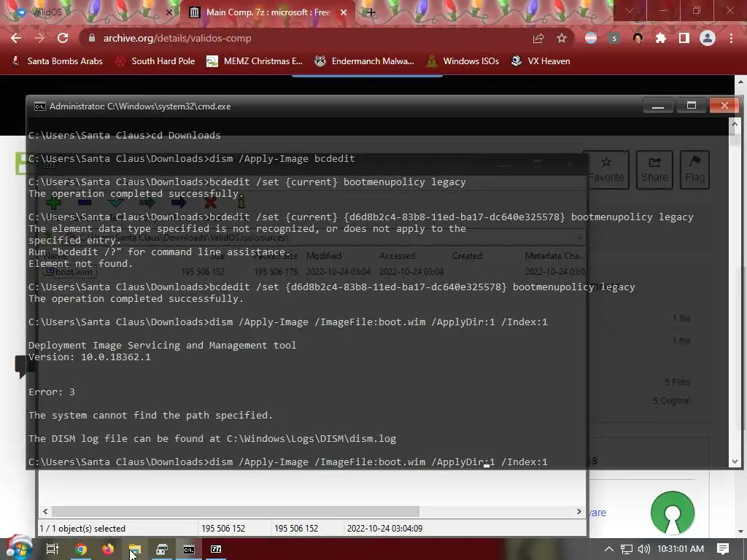
Task: Click the Flag button on archive.org
Action: click(x=694, y=169)
